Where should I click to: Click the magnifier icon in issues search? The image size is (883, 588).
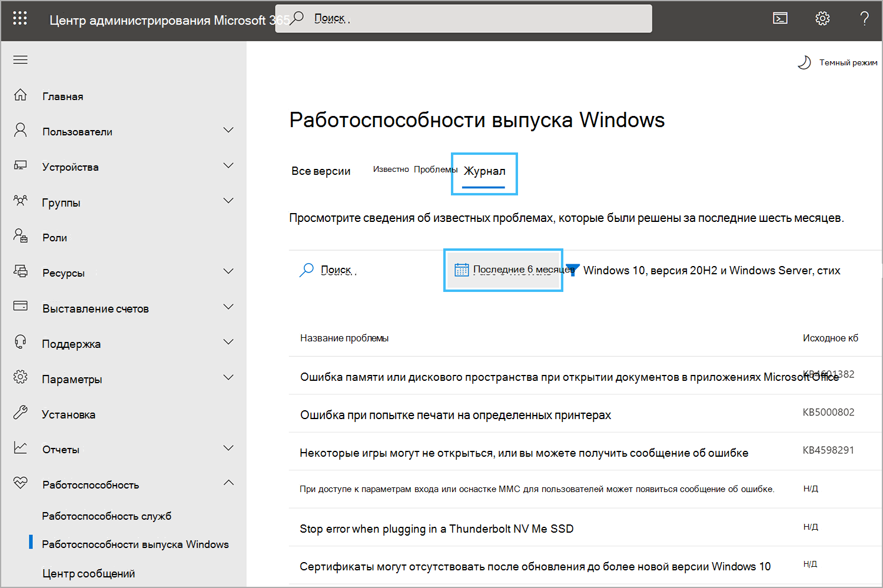click(307, 270)
